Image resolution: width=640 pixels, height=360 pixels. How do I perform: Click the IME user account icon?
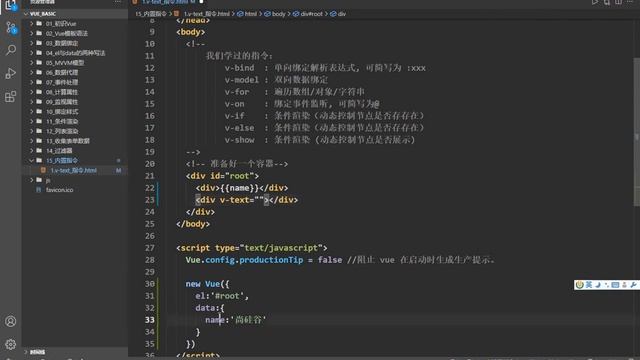624,285
